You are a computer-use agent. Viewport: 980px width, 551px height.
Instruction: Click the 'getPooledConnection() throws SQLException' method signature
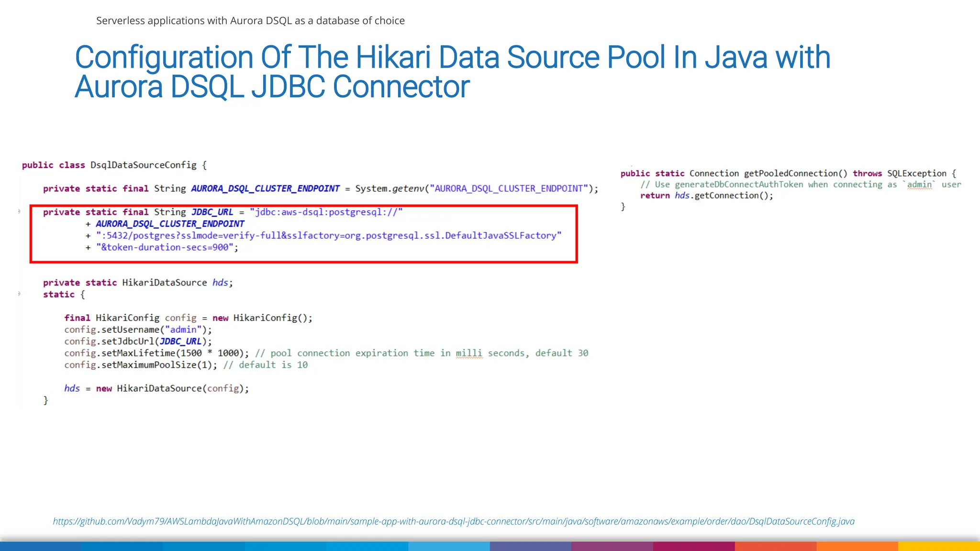coord(789,174)
